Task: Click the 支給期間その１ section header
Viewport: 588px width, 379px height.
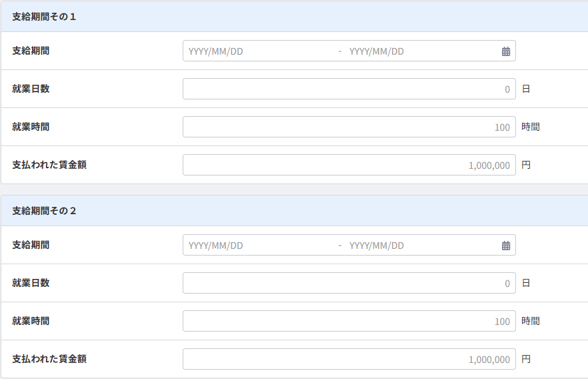Action: pyautogui.click(x=295, y=17)
